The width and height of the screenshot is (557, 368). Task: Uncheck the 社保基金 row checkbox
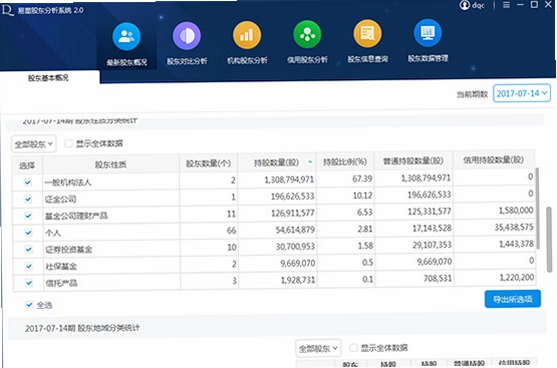[x=29, y=266]
